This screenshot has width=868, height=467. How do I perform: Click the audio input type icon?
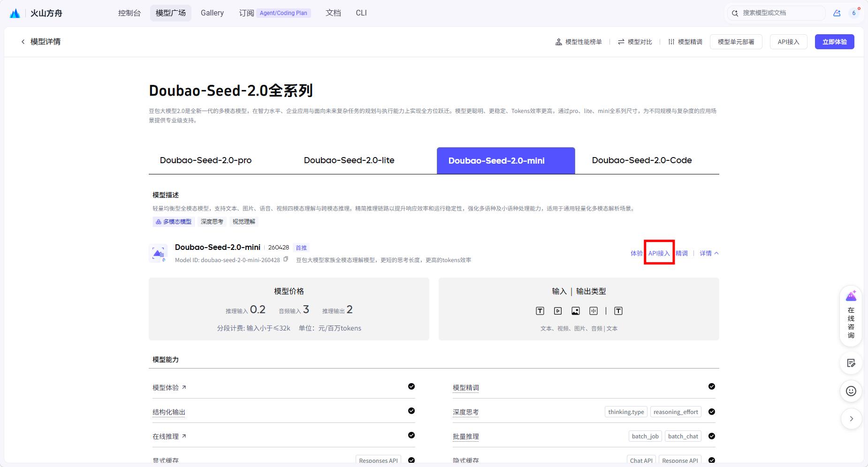(x=594, y=311)
